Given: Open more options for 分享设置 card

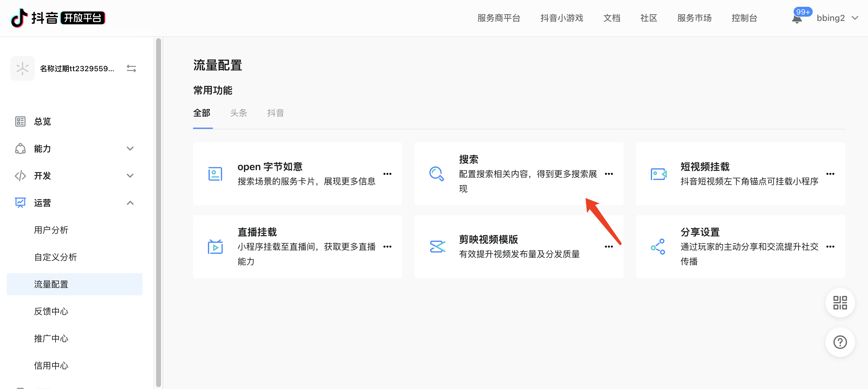Looking at the screenshot, I should (830, 247).
